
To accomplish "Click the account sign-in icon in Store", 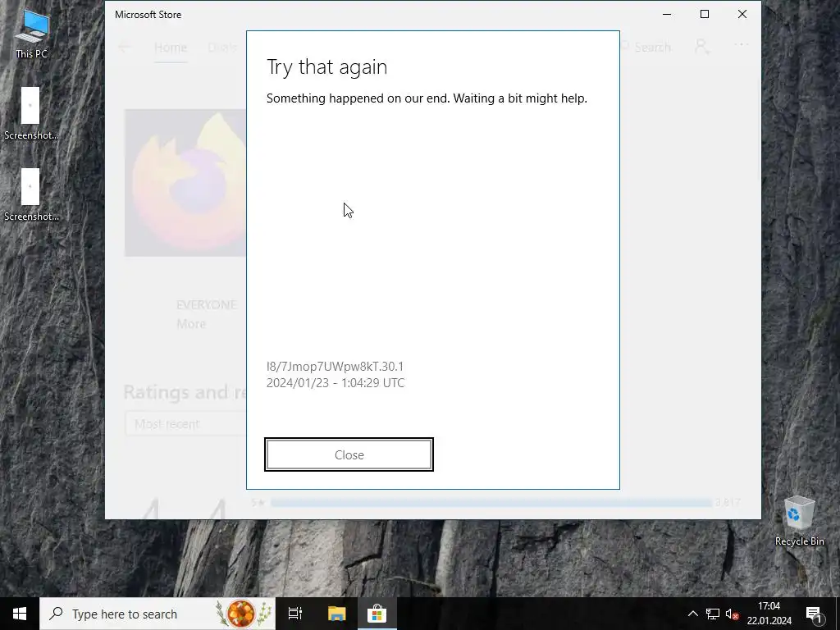I will (702, 47).
